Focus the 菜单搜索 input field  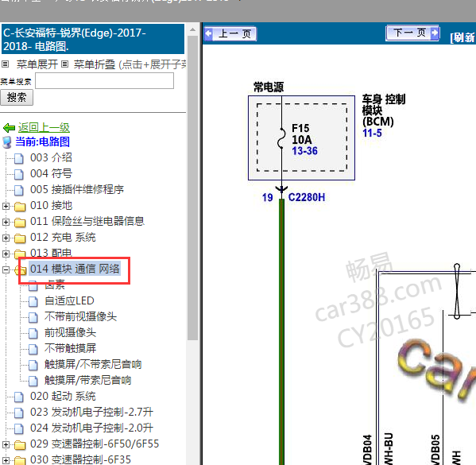(x=104, y=80)
